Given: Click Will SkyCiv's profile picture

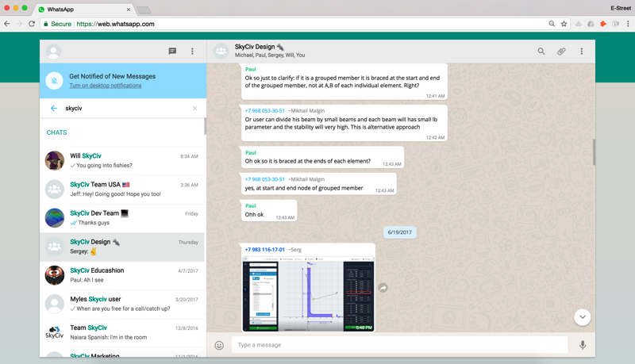Looking at the screenshot, I should [x=55, y=160].
